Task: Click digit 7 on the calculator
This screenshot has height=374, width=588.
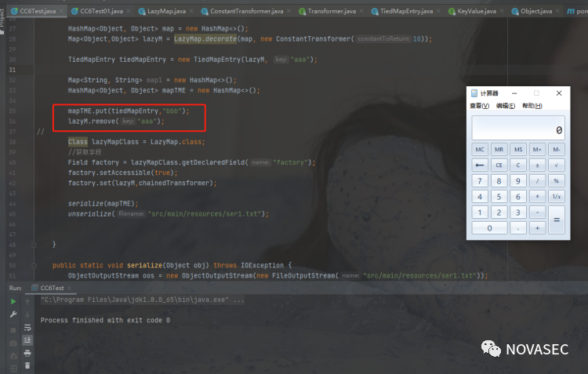Action: pyautogui.click(x=480, y=181)
